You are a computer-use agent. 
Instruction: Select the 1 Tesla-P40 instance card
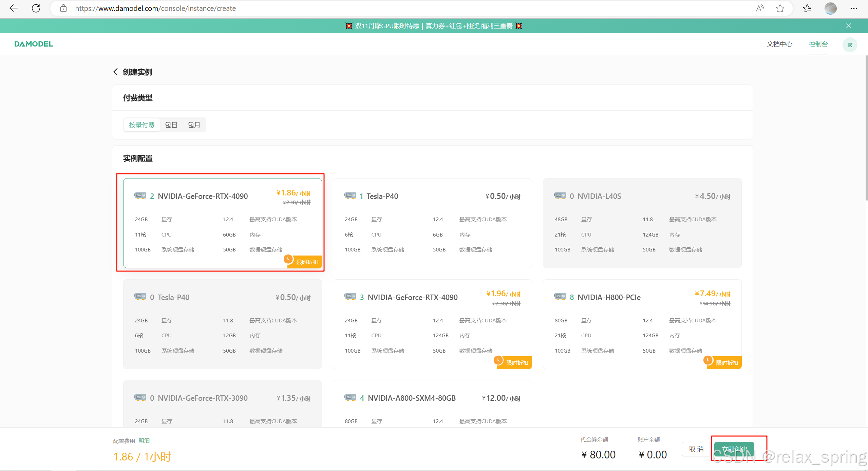point(432,223)
